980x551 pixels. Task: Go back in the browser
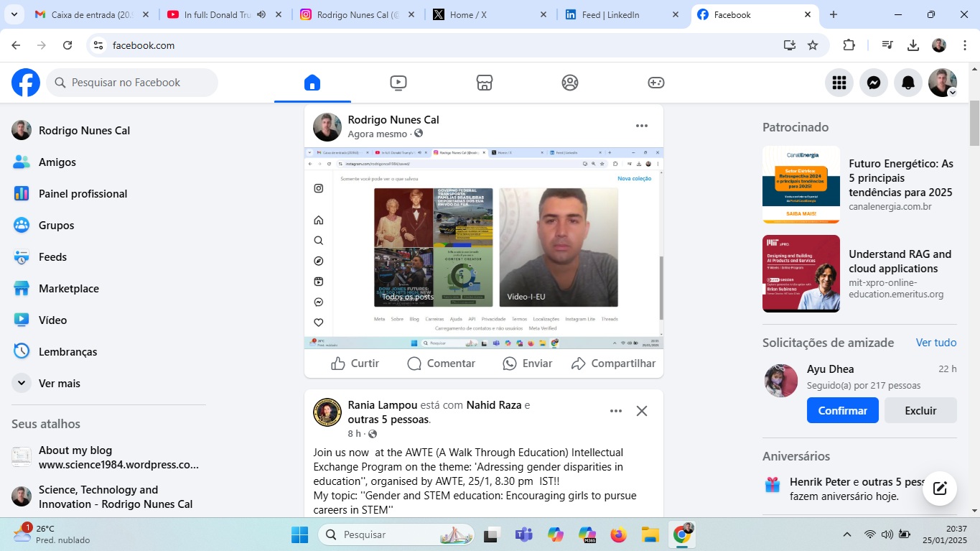pyautogui.click(x=16, y=45)
